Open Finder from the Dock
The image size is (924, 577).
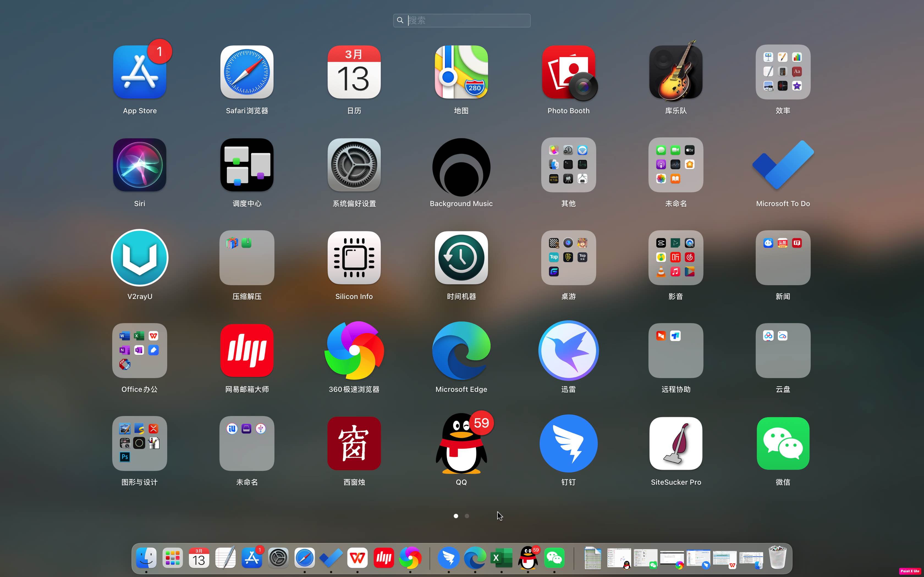pyautogui.click(x=146, y=558)
